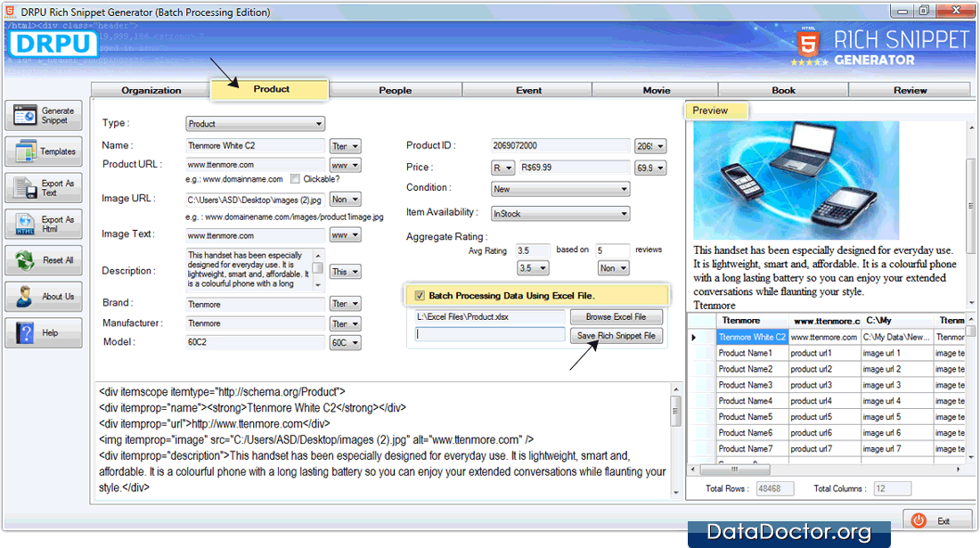Screen dimensions: 980x548
Task: Switch to the Movie tab
Action: [656, 90]
